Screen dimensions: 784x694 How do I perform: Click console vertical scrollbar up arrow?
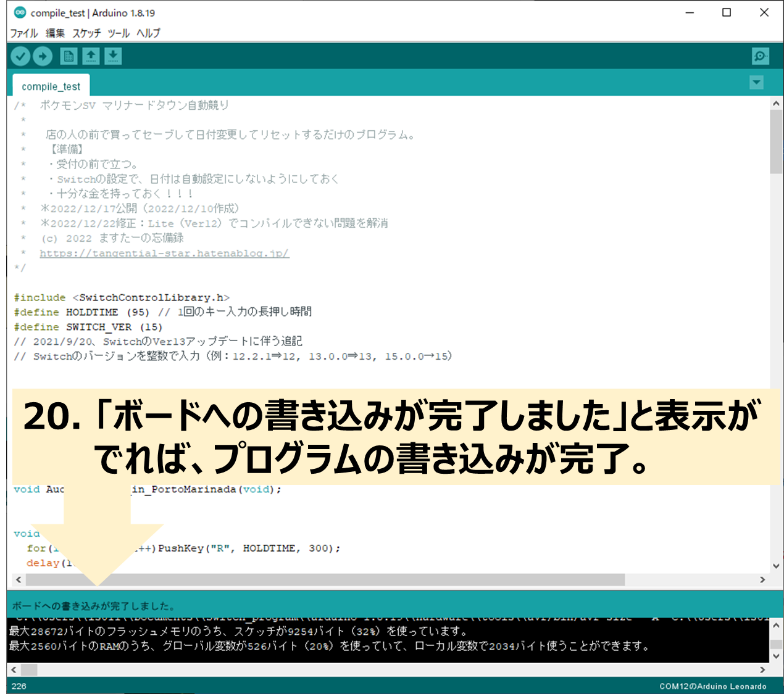(x=777, y=625)
